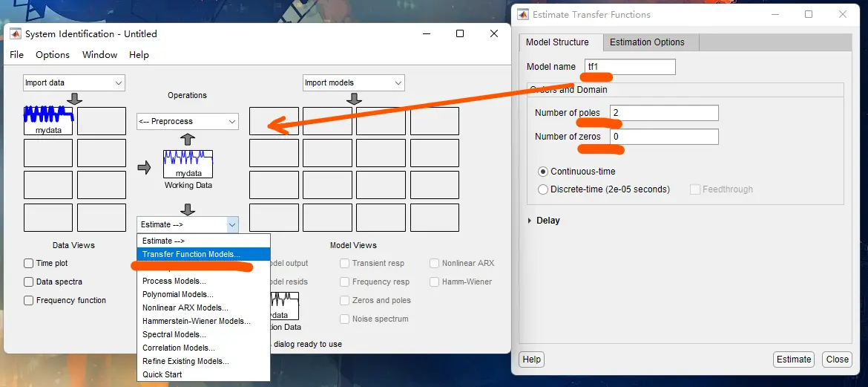Enable the Frequency function checkbox
The height and width of the screenshot is (387, 868).
(x=29, y=301)
